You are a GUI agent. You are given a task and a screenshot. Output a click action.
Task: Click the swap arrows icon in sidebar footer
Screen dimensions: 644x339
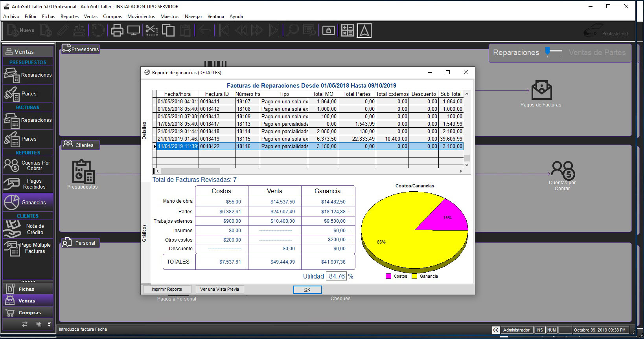[25, 324]
